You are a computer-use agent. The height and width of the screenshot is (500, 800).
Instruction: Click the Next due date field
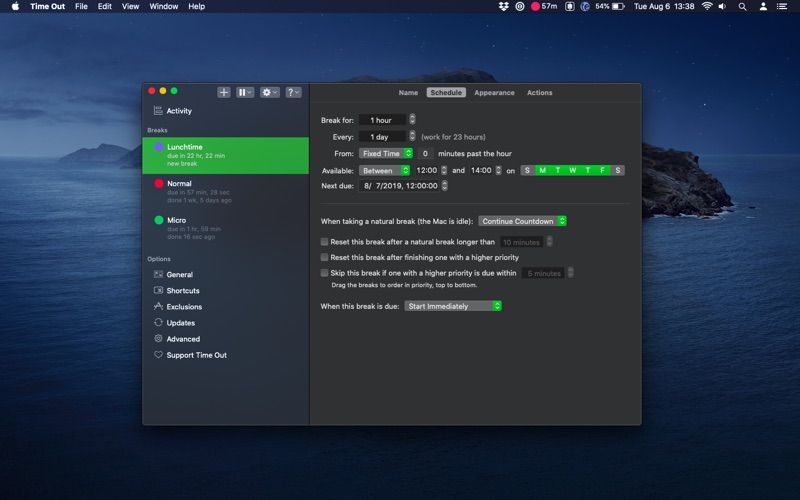click(x=399, y=186)
